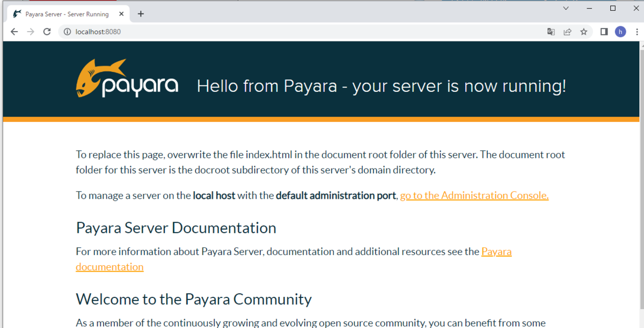Click the bold 'default administration port' text

point(336,195)
